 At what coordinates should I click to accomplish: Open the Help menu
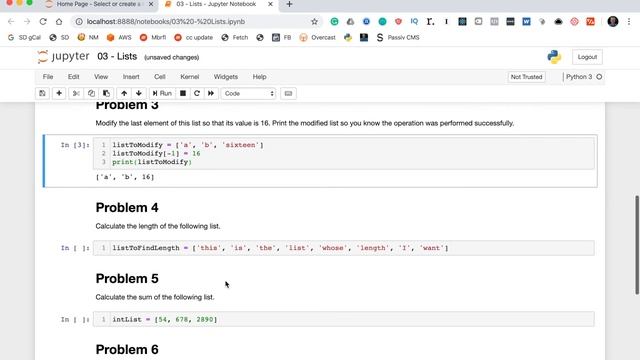pos(259,77)
